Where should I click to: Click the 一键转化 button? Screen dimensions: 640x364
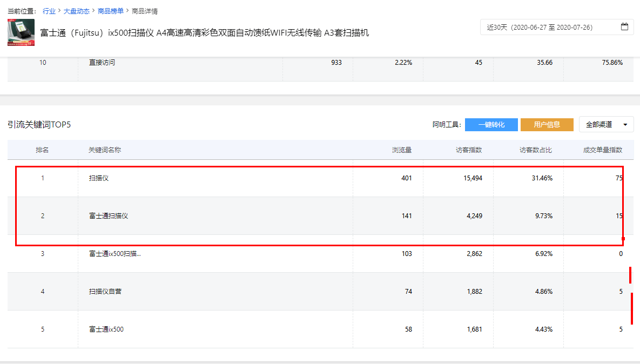click(491, 124)
